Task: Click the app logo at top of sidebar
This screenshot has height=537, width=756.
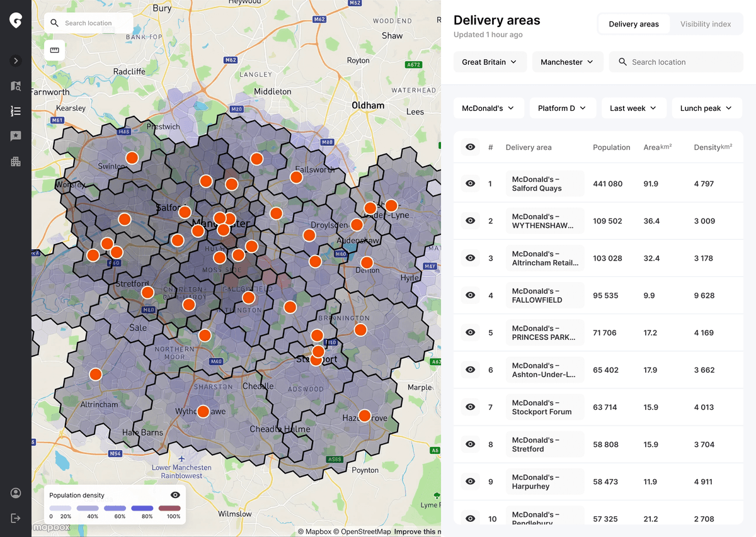Action: click(x=15, y=20)
